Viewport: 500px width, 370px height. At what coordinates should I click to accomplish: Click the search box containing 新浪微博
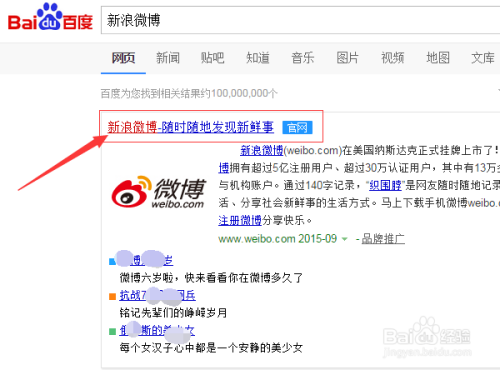[300, 20]
